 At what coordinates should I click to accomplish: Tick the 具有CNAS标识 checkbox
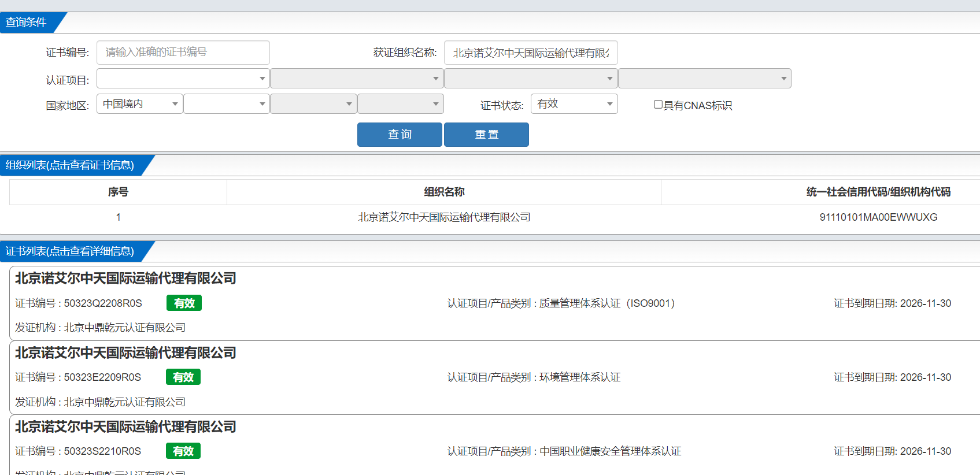(658, 105)
